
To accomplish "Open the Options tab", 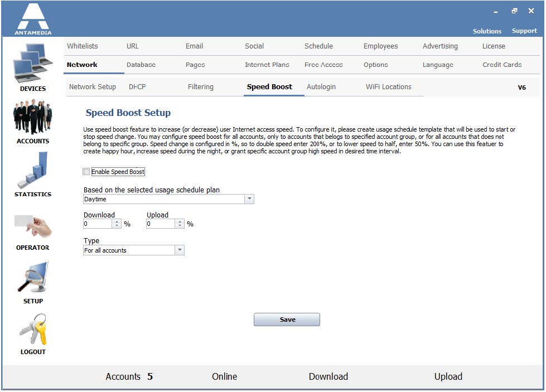I will 375,65.
